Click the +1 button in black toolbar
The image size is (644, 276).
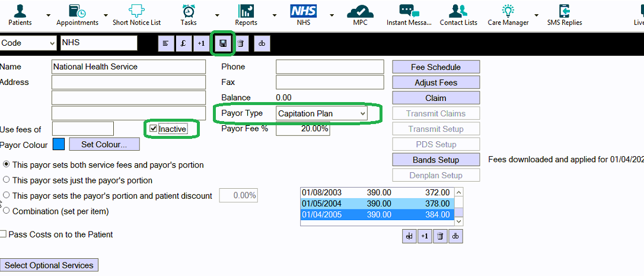[201, 43]
